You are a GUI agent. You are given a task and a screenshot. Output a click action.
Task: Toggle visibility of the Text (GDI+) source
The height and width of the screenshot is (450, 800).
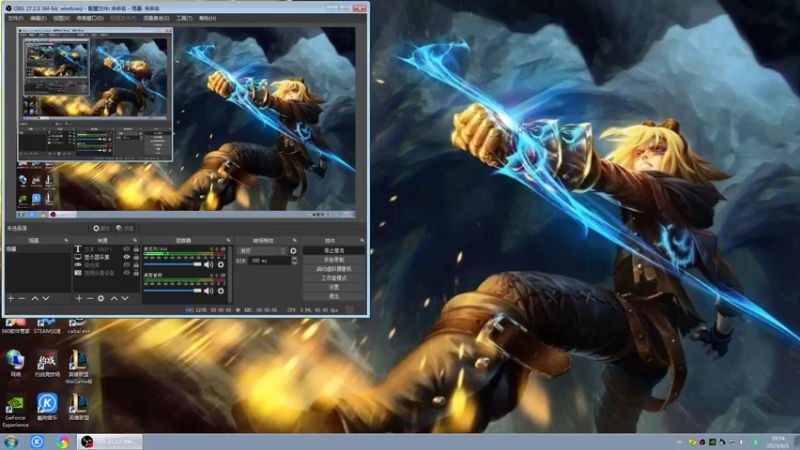127,249
